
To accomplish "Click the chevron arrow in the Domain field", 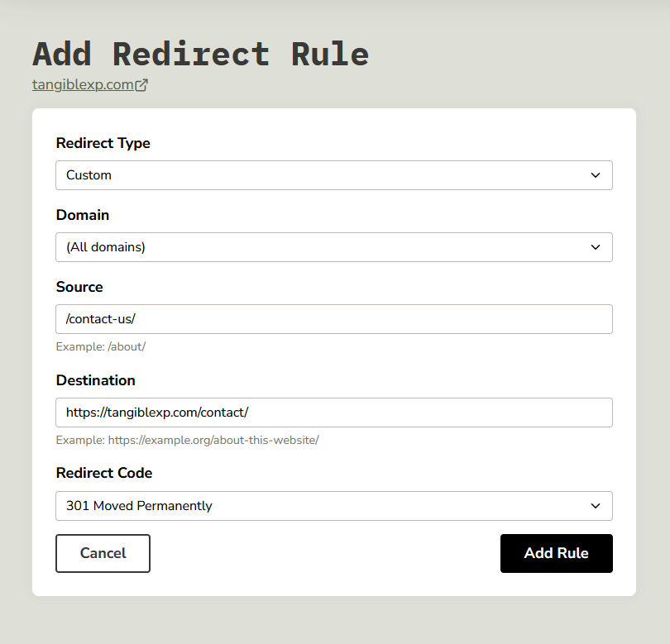I will pos(596,247).
